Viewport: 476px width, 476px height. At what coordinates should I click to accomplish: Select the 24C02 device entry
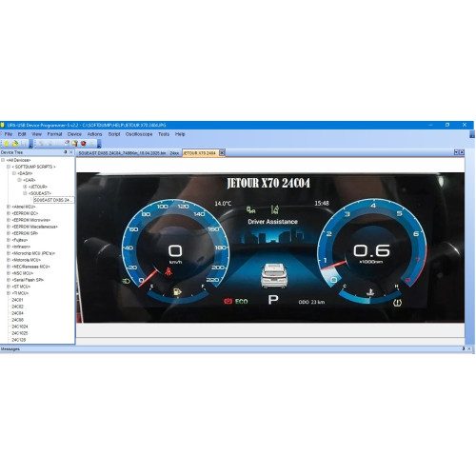(17, 307)
